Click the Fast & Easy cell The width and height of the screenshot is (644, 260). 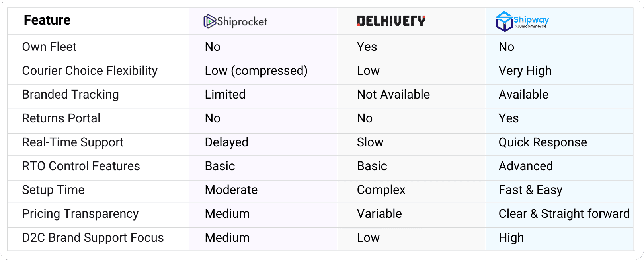pyautogui.click(x=531, y=190)
